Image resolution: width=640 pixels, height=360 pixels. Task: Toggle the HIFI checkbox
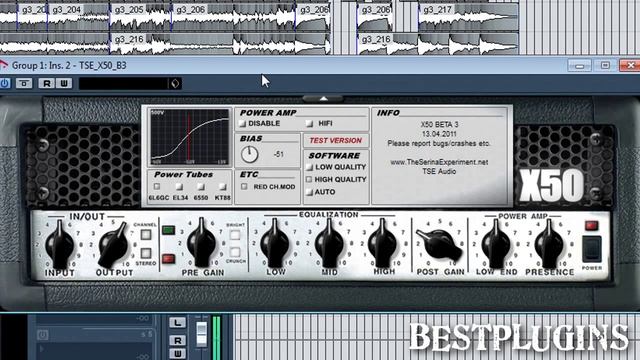309,123
